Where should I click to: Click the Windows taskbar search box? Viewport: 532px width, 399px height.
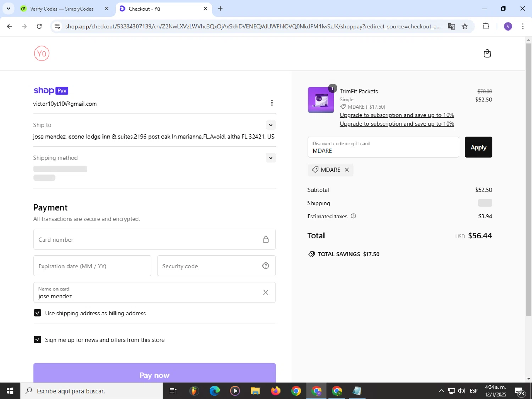pos(92,391)
